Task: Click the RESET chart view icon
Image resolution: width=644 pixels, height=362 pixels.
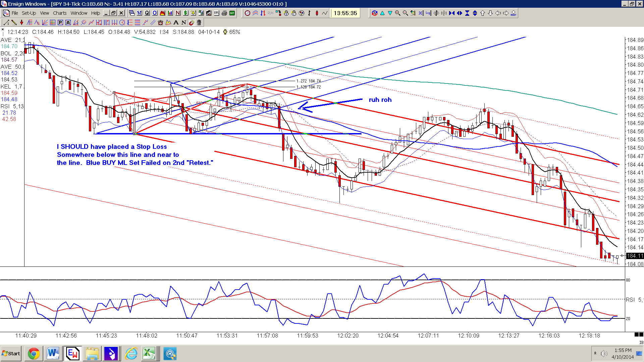Action: [514, 13]
